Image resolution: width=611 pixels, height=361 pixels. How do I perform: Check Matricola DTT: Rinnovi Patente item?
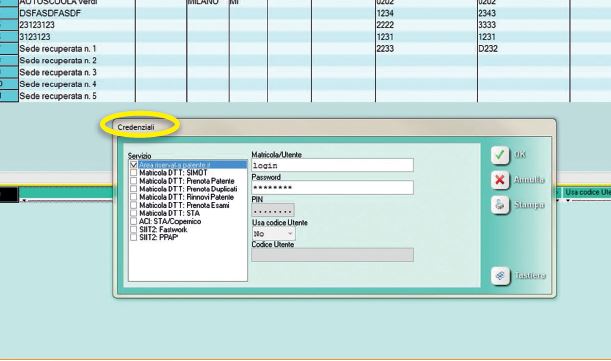[134, 197]
